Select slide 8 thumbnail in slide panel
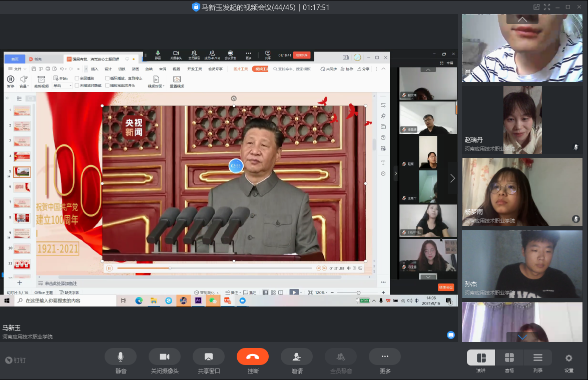This screenshot has height=380, width=588. click(22, 218)
